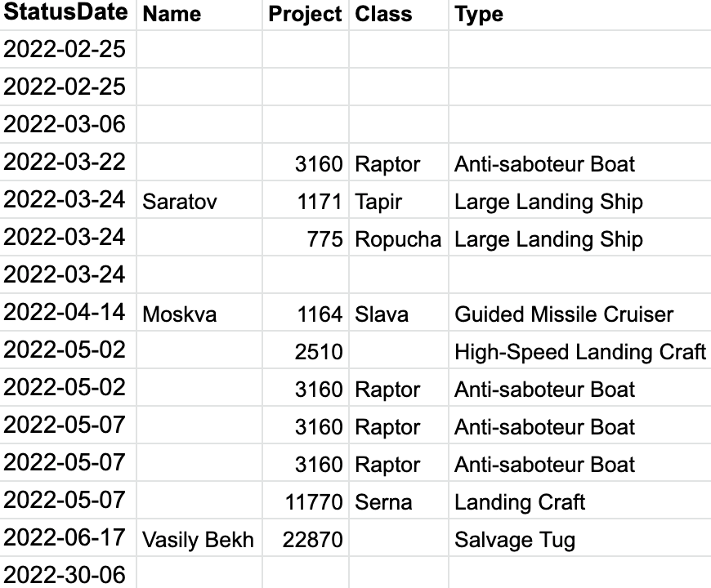Click the Guided Missile Cruiser cell
Image resolution: width=711 pixels, height=588 pixels.
tap(564, 314)
